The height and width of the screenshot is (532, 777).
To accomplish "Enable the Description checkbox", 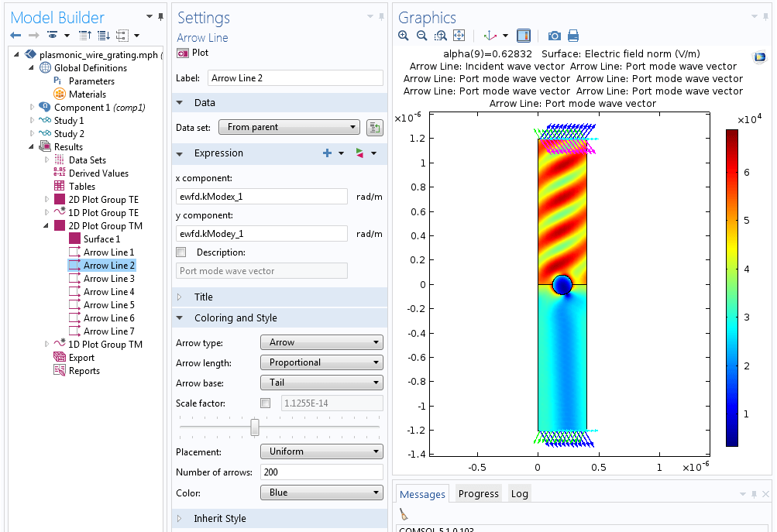I will pyautogui.click(x=181, y=252).
